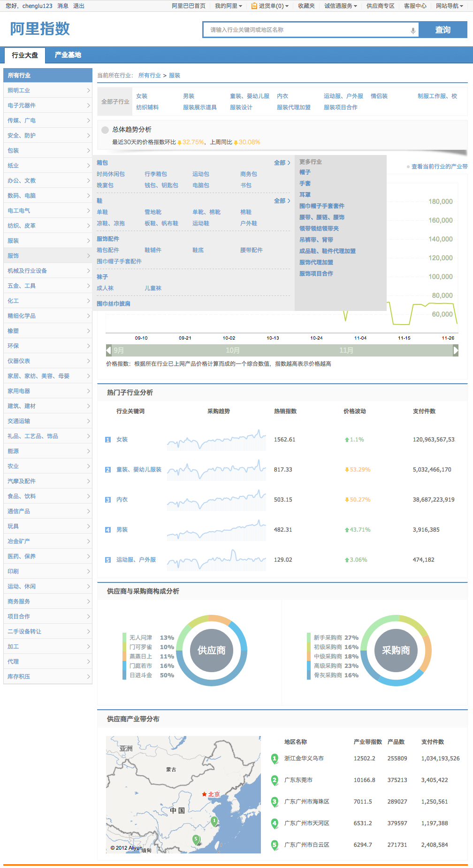Viewport: 473px width, 868px height.
Task: Open the 我的阿里 dropdown menu
Action: click(228, 6)
